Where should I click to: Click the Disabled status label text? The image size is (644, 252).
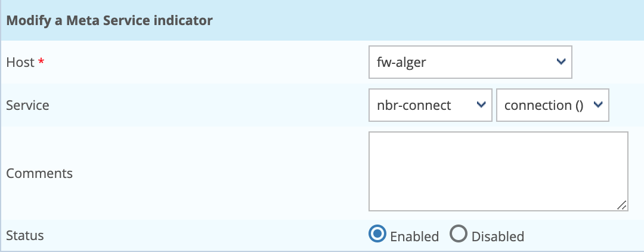pyautogui.click(x=498, y=236)
